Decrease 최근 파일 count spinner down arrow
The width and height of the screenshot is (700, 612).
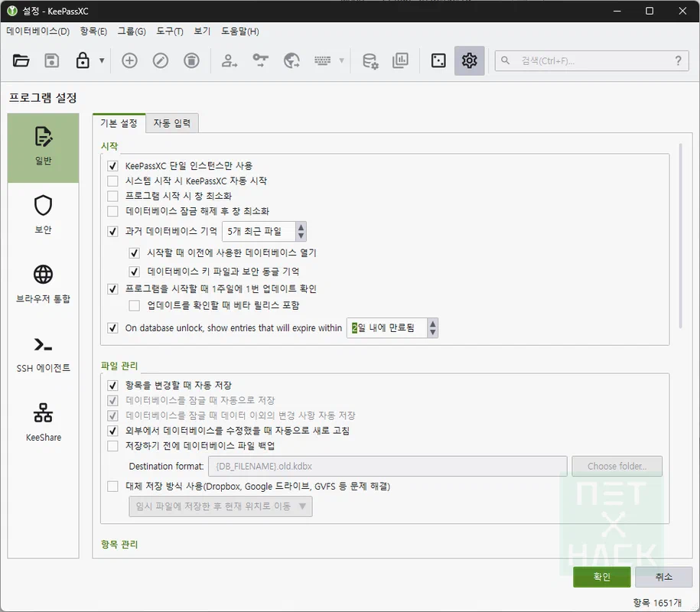301,236
